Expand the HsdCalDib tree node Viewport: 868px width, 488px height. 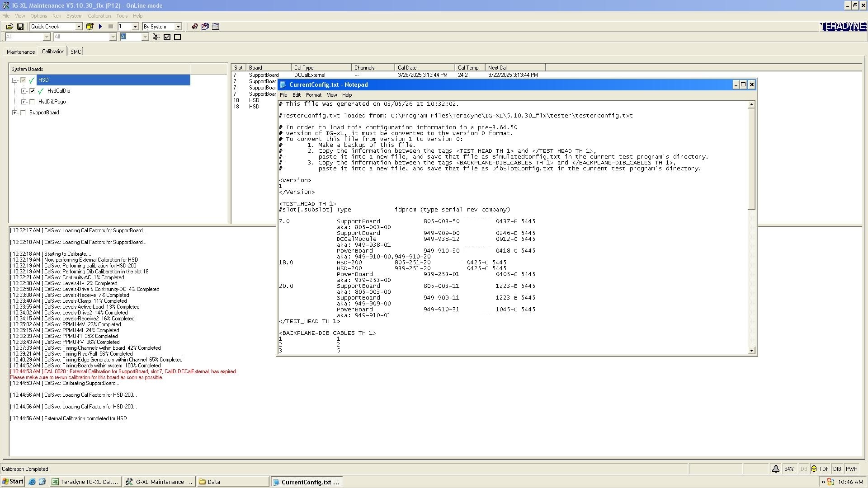[x=24, y=91]
